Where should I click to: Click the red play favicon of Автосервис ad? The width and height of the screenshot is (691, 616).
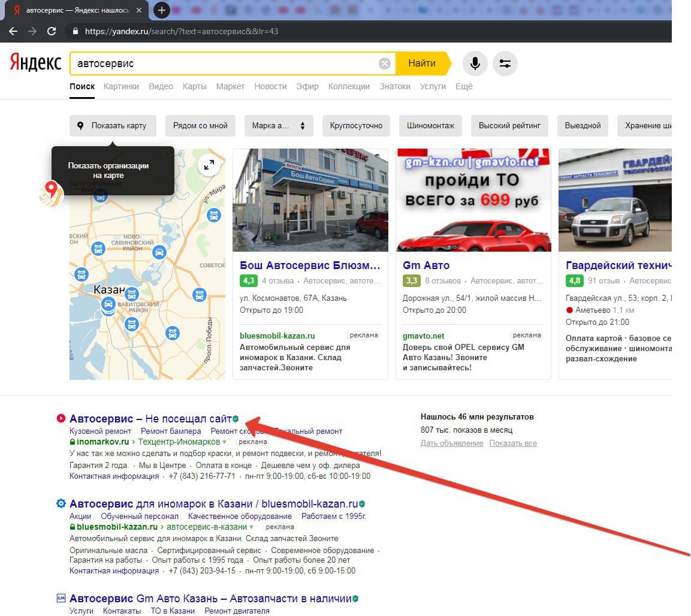[61, 418]
